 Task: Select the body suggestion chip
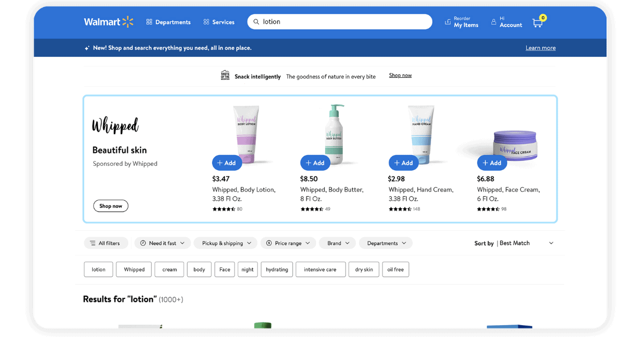[x=199, y=269]
